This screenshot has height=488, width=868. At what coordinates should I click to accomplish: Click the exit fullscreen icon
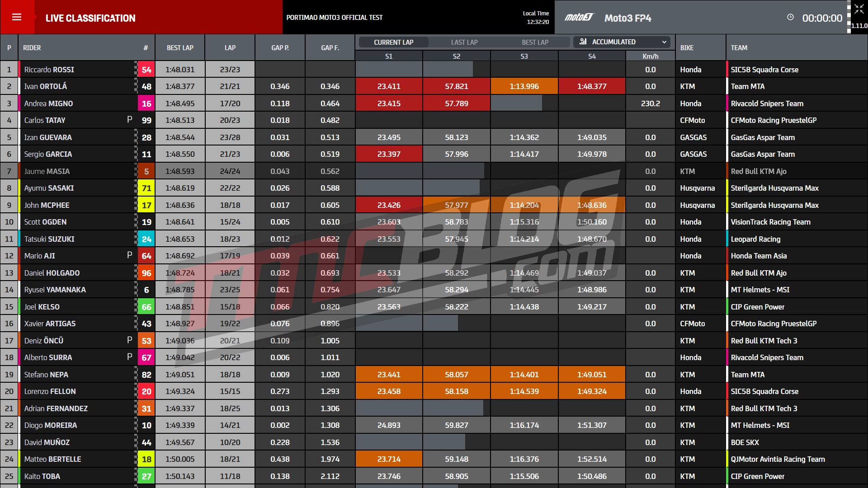pyautogui.click(x=859, y=9)
